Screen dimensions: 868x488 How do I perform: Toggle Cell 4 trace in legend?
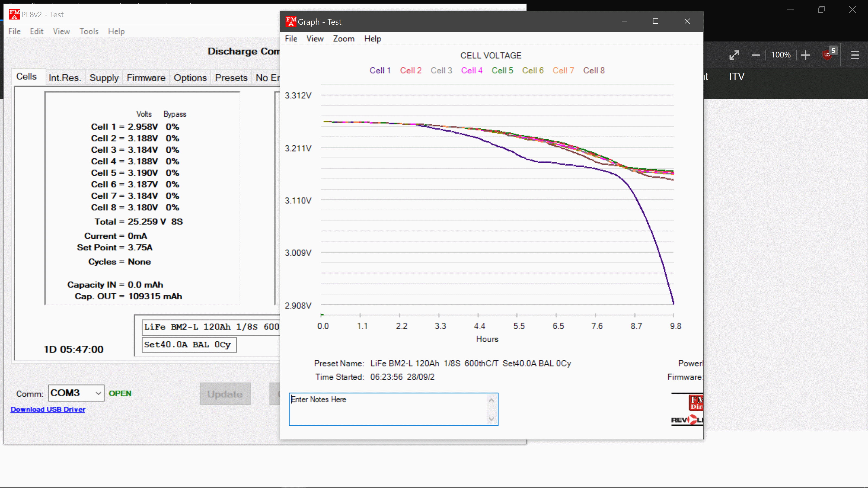point(471,70)
